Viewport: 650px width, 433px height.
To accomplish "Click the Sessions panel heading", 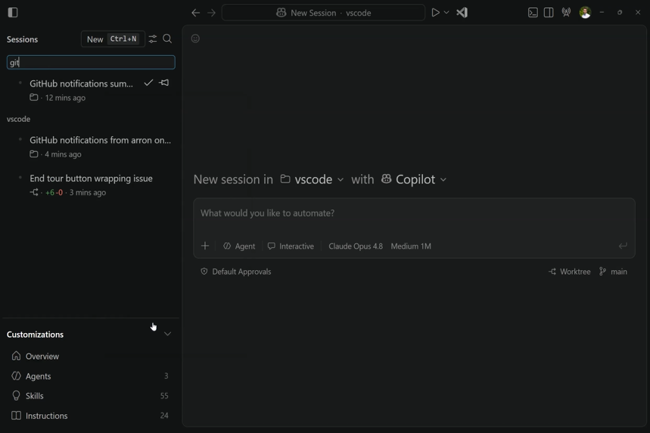I will (22, 39).
